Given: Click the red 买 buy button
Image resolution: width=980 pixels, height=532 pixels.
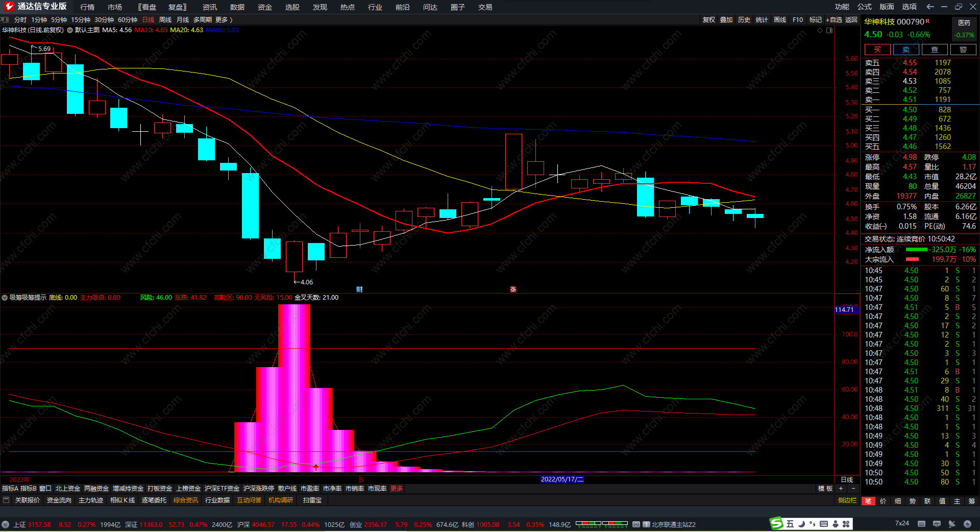Looking at the screenshot, I should click(x=877, y=50).
